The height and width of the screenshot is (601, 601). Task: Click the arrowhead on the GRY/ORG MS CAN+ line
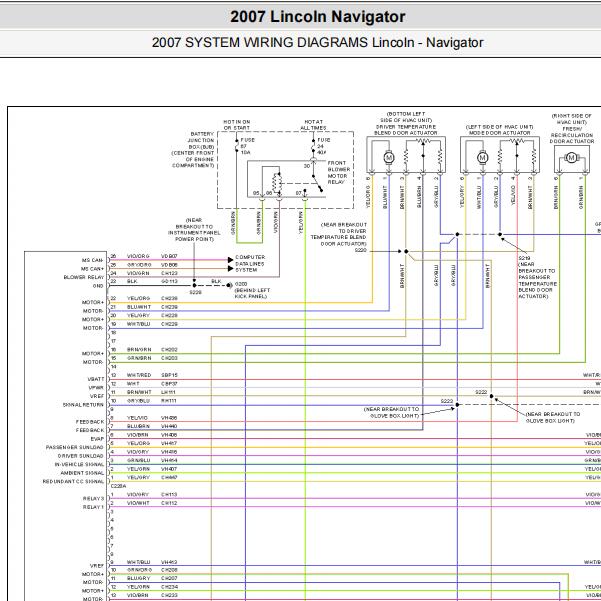(230, 268)
